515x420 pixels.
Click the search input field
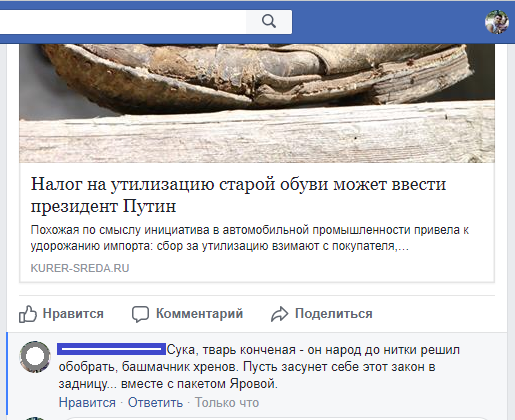point(123,22)
